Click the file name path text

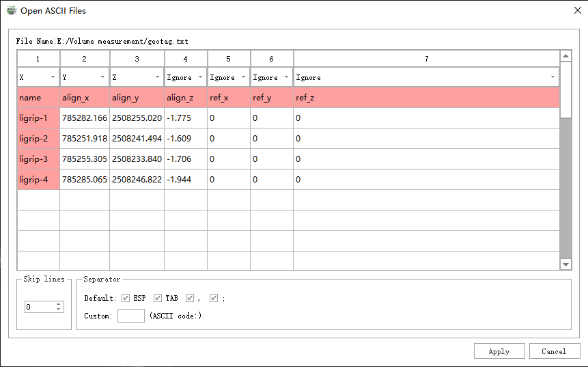click(102, 41)
